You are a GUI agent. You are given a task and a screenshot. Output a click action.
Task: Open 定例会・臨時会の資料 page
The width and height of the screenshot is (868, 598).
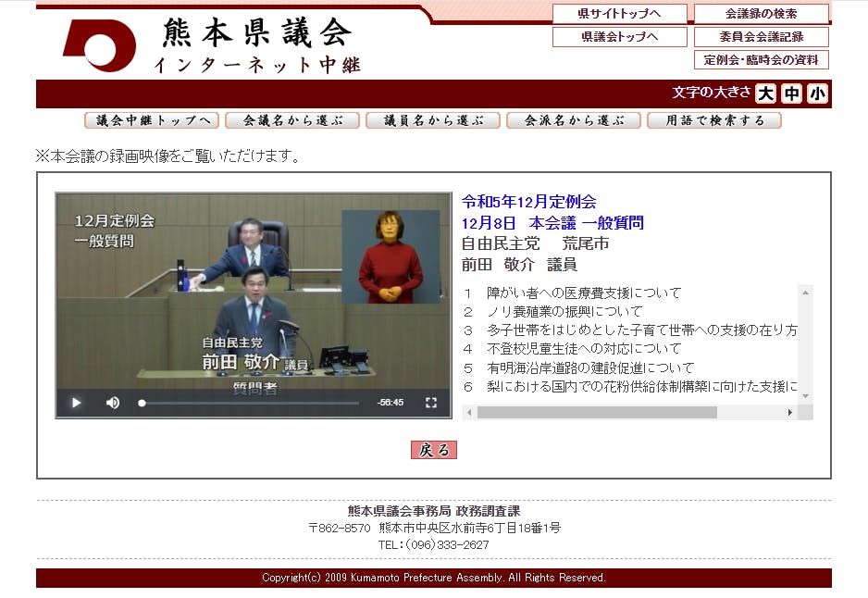click(x=762, y=60)
